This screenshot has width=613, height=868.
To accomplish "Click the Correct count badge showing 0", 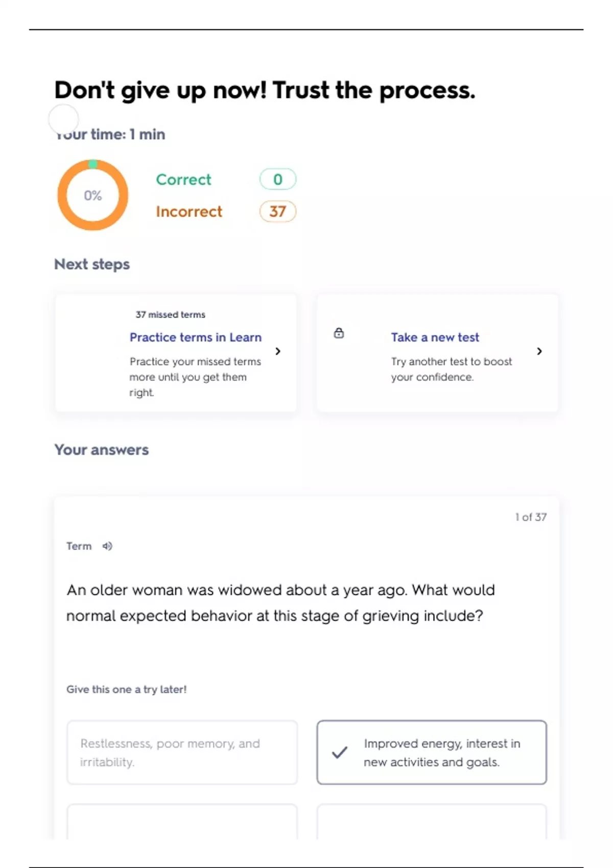I will [x=277, y=179].
